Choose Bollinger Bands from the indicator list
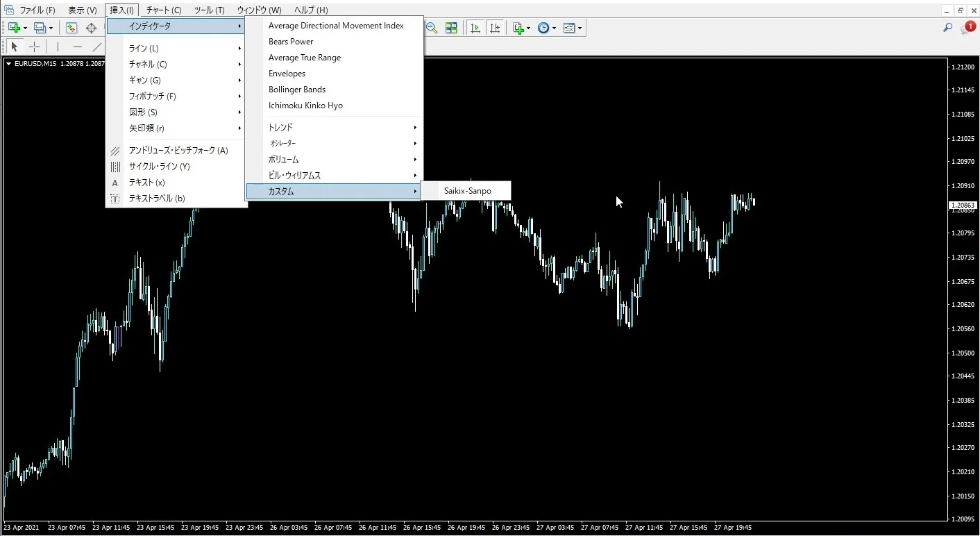Screen dimensions: 980x536 297,90
